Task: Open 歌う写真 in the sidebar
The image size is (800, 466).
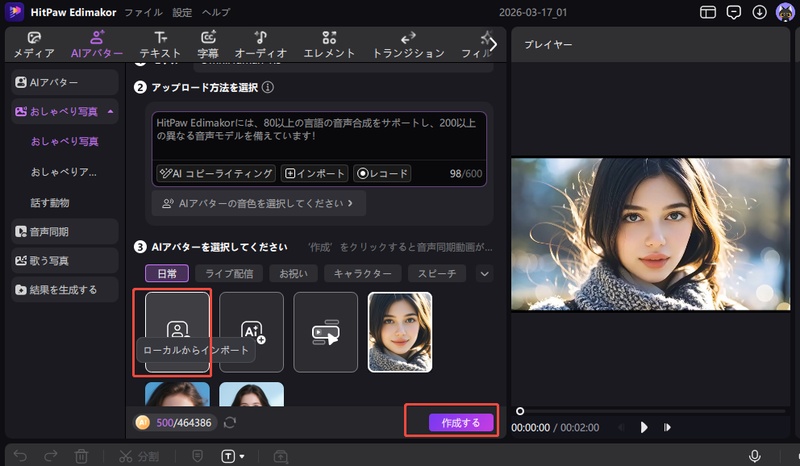Action: click(65, 261)
